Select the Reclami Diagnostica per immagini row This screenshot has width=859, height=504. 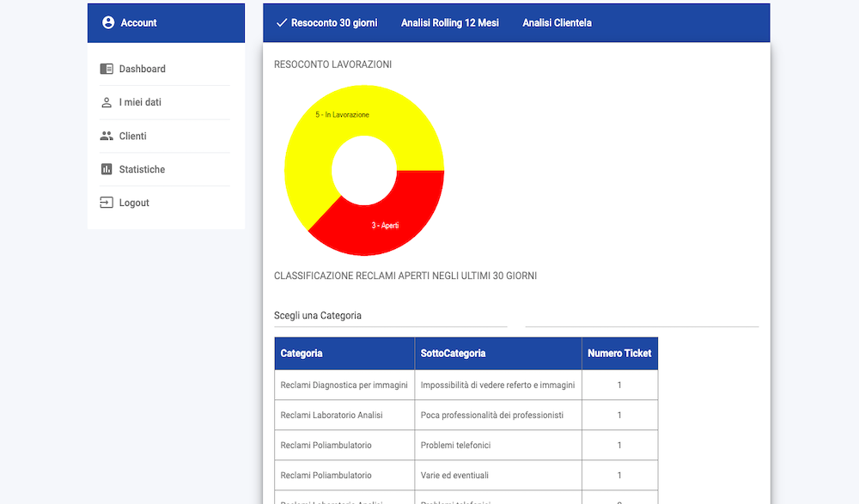344,385
